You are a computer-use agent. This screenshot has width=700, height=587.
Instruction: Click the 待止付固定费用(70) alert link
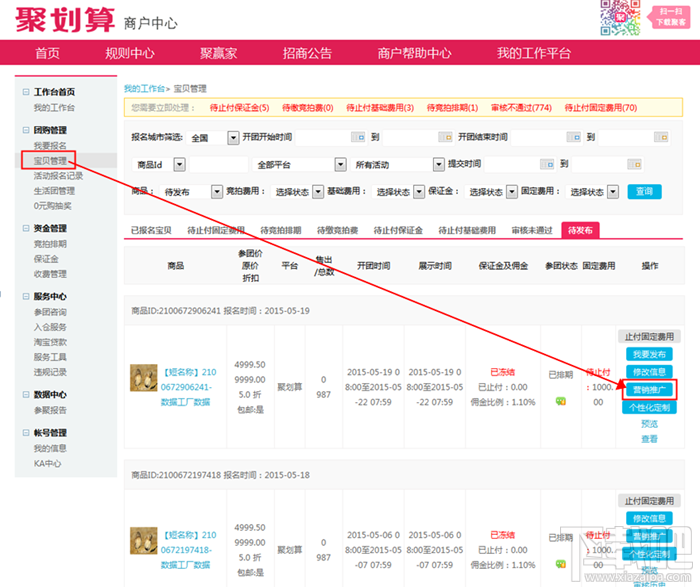coord(600,108)
